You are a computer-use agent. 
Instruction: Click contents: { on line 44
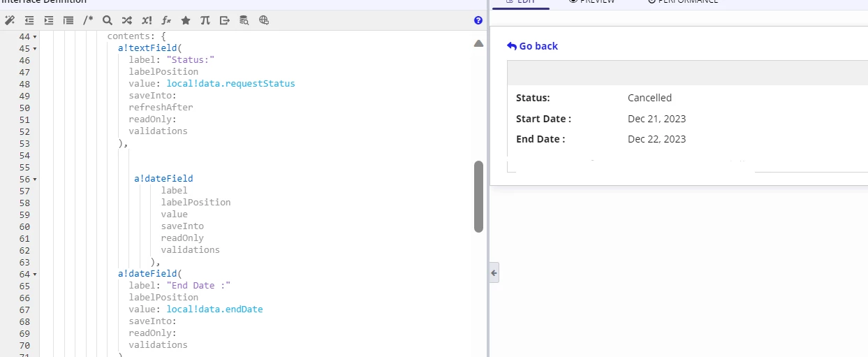137,36
